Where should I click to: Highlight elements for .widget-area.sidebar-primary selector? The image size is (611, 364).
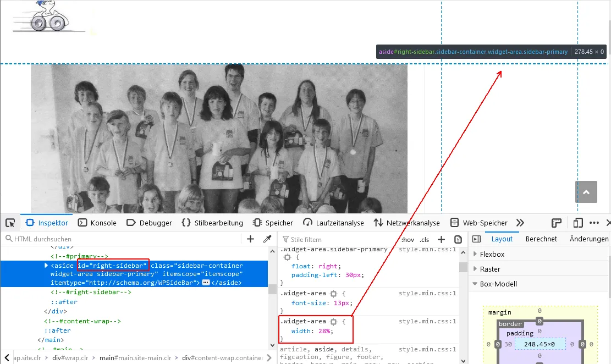click(x=287, y=257)
